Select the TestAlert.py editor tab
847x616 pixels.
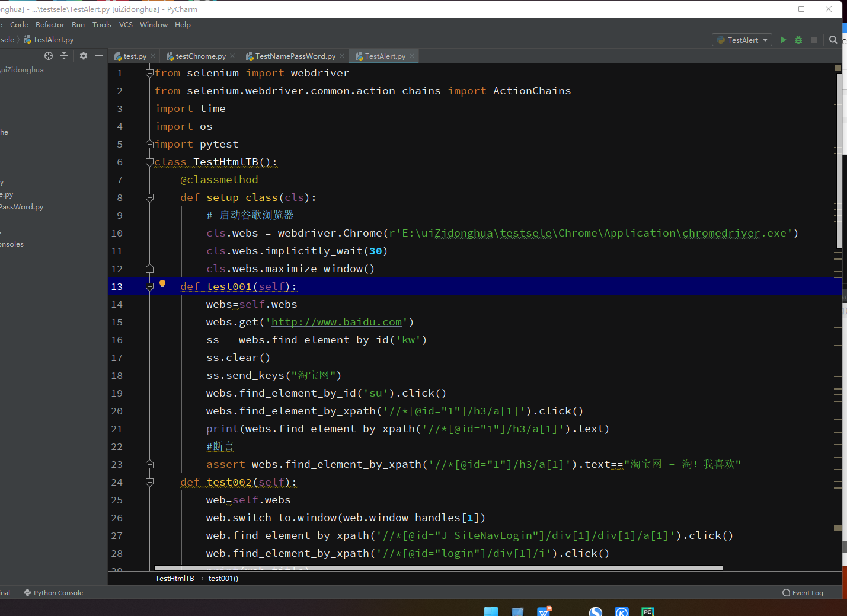tap(385, 56)
